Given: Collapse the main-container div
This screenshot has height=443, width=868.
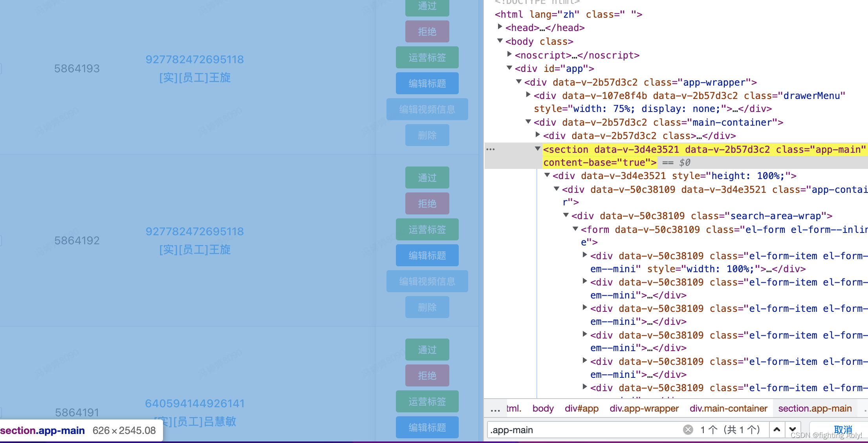Looking at the screenshot, I should point(528,121).
